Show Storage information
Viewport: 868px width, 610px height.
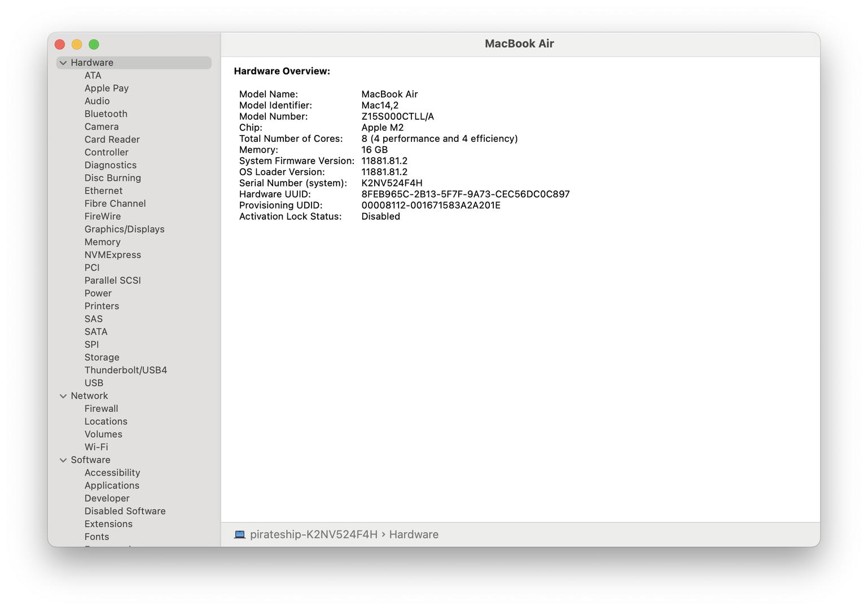102,358
